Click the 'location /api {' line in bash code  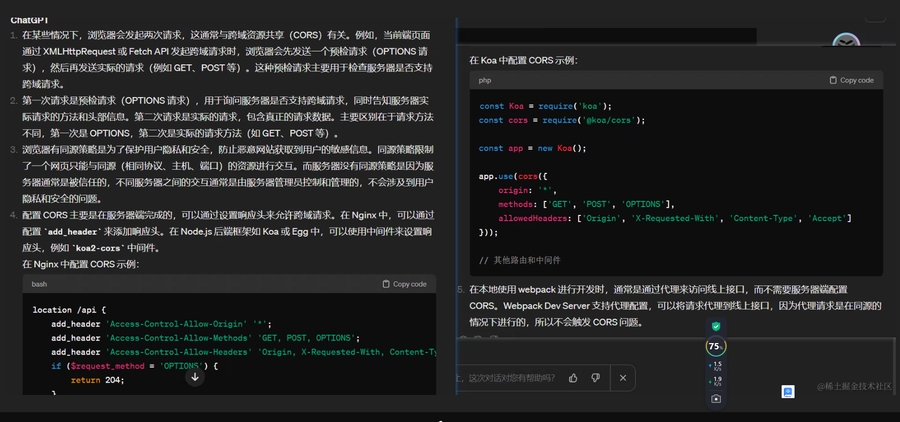click(x=69, y=310)
